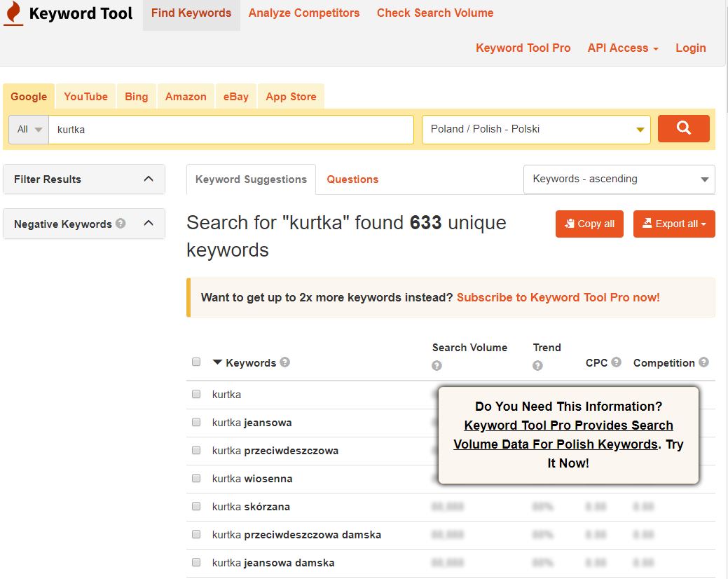This screenshot has width=728, height=579.
Task: Open the Competition column help icon
Action: [704, 362]
